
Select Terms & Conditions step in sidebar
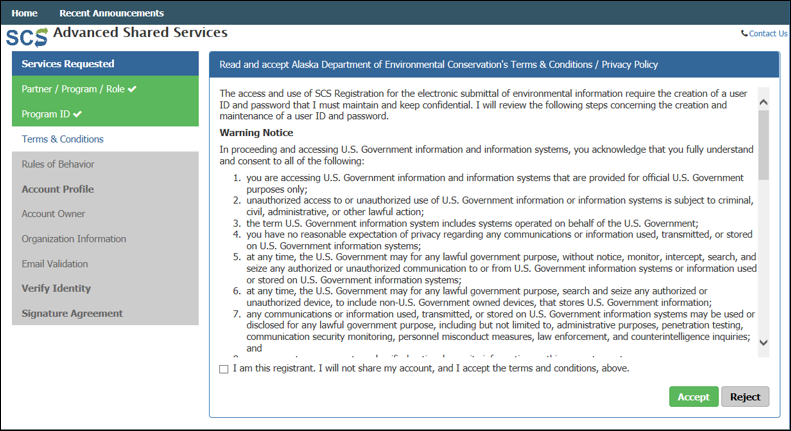tap(63, 139)
